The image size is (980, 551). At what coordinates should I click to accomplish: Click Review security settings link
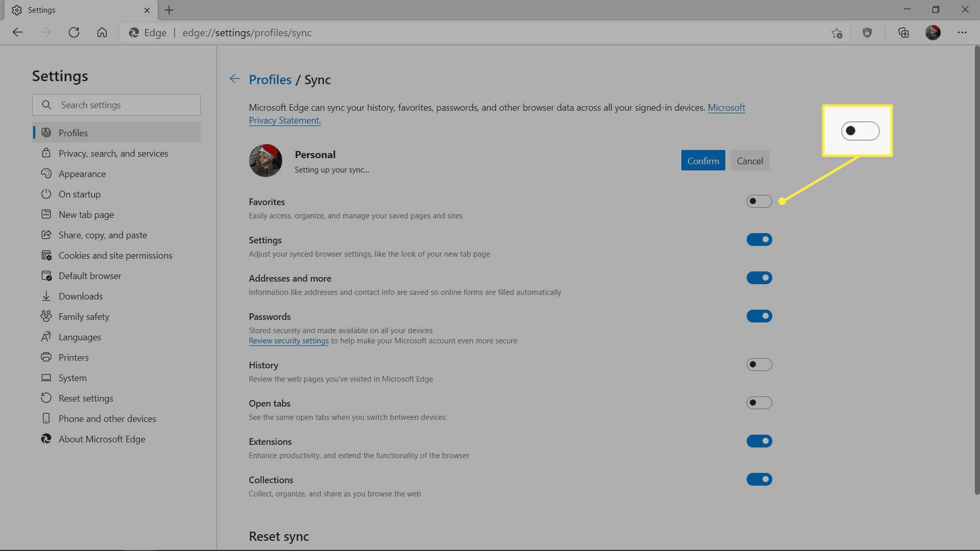tap(288, 340)
